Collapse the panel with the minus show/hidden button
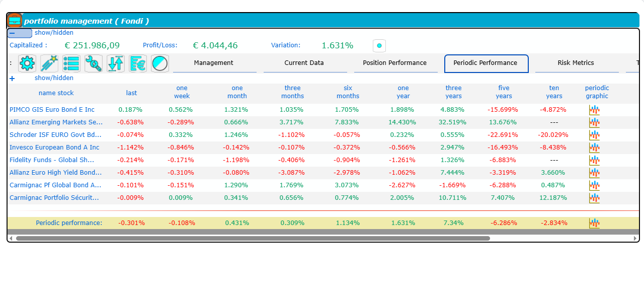The image size is (644, 293). [20, 33]
